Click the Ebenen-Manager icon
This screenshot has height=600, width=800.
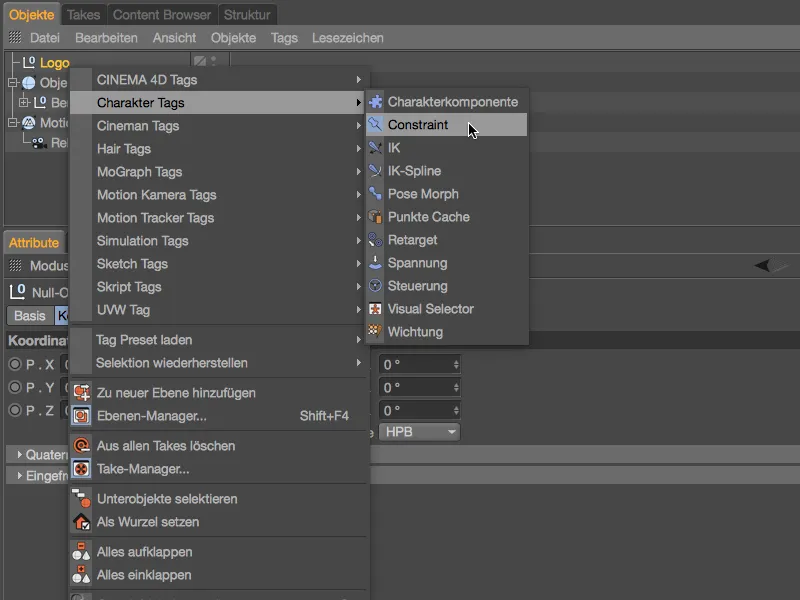coord(81,415)
